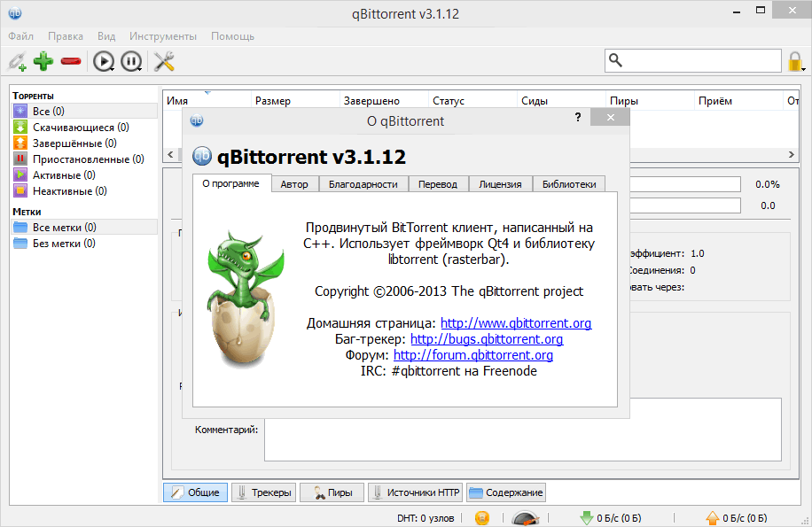Select the 'Скачивающиеся (0)' filter
Screen dimensions: 812x527
pyautogui.click(x=84, y=128)
